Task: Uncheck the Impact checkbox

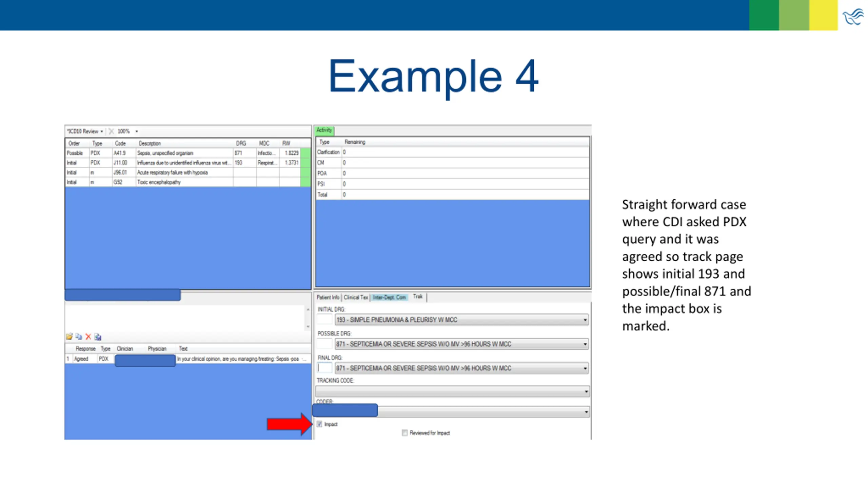Action: 319,424
